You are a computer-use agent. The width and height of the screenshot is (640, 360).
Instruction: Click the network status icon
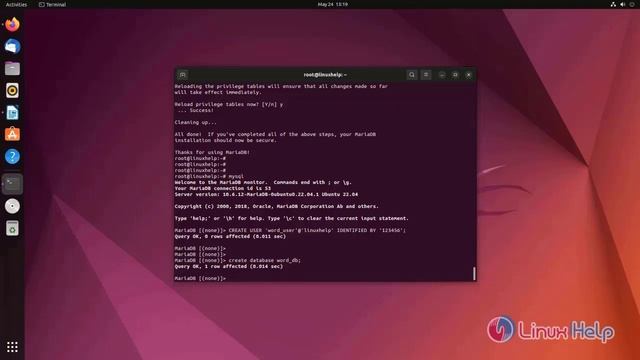point(613,4)
